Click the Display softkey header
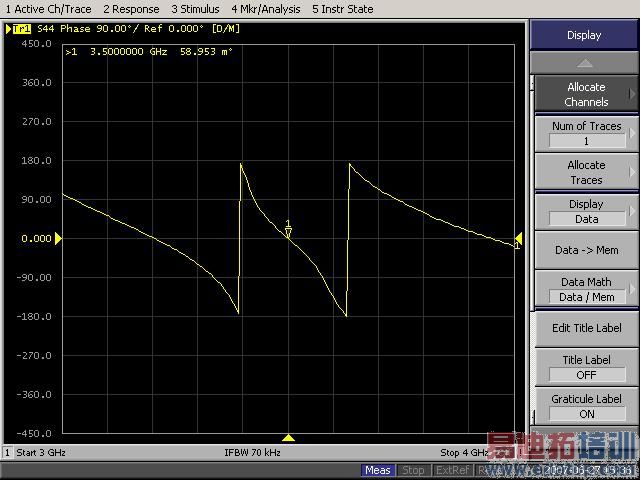640x480 pixels. [584, 35]
